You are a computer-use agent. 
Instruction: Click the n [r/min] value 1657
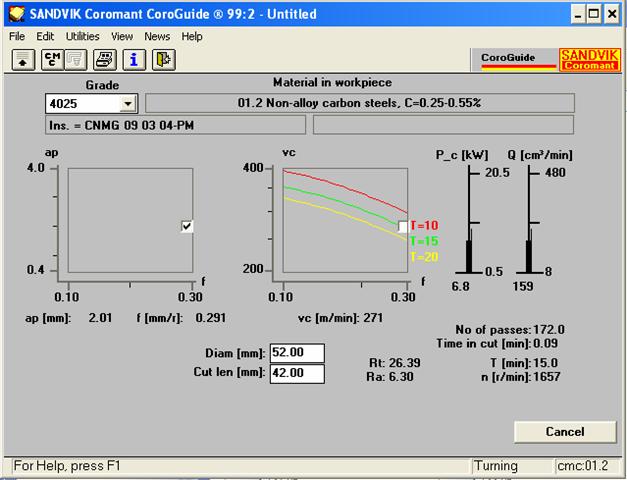pyautogui.click(x=547, y=376)
